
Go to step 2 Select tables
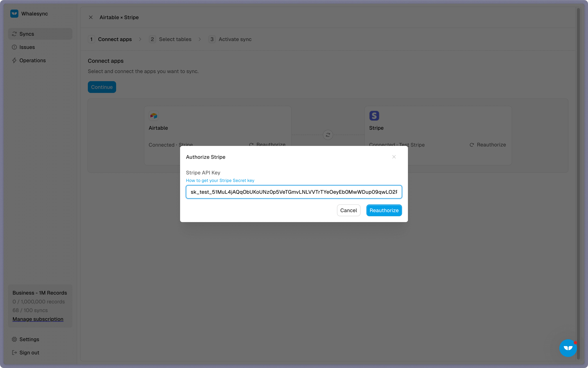[x=170, y=39]
